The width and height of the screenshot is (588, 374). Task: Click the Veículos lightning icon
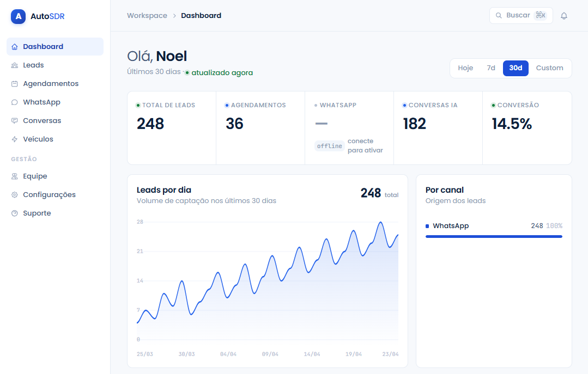pos(15,139)
